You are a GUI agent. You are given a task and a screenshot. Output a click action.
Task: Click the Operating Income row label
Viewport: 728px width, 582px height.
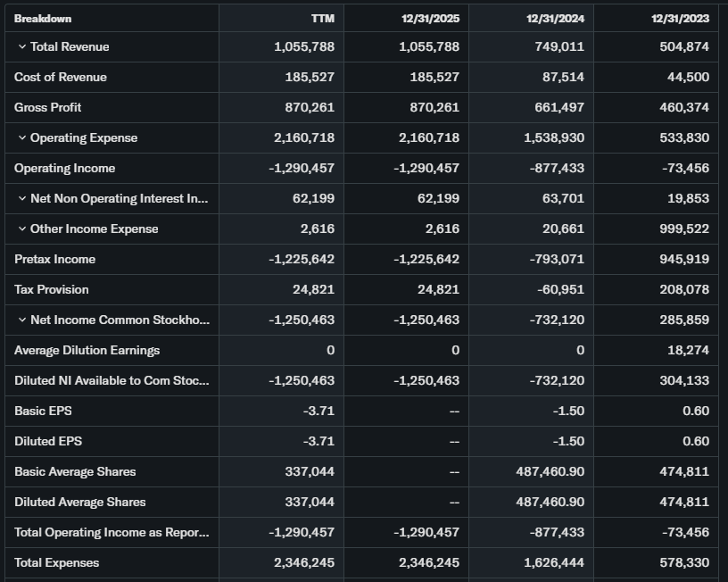coord(64,168)
